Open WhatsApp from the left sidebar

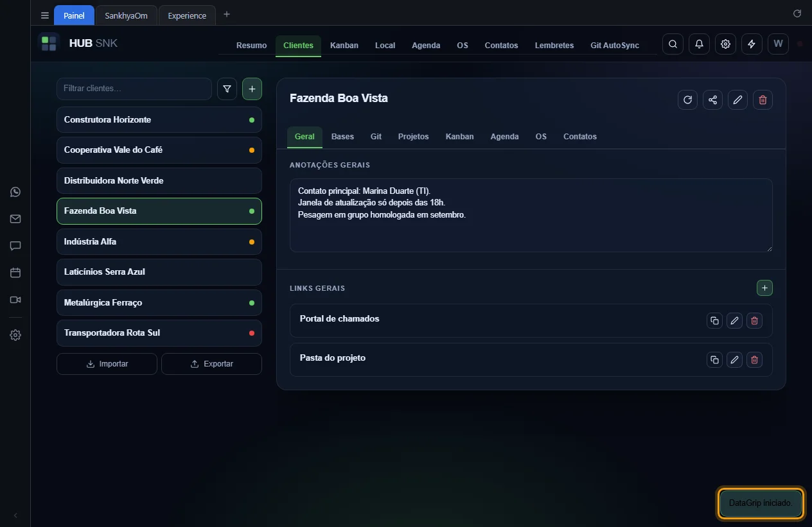[15, 192]
